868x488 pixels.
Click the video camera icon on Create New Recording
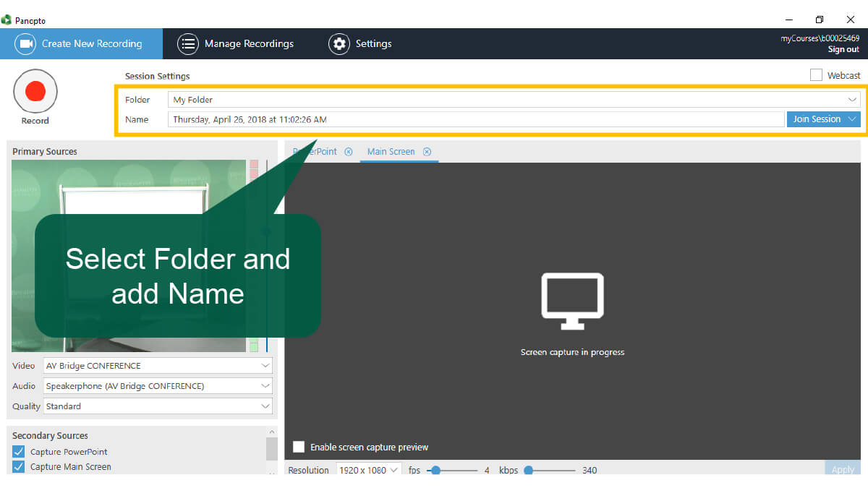(x=27, y=43)
